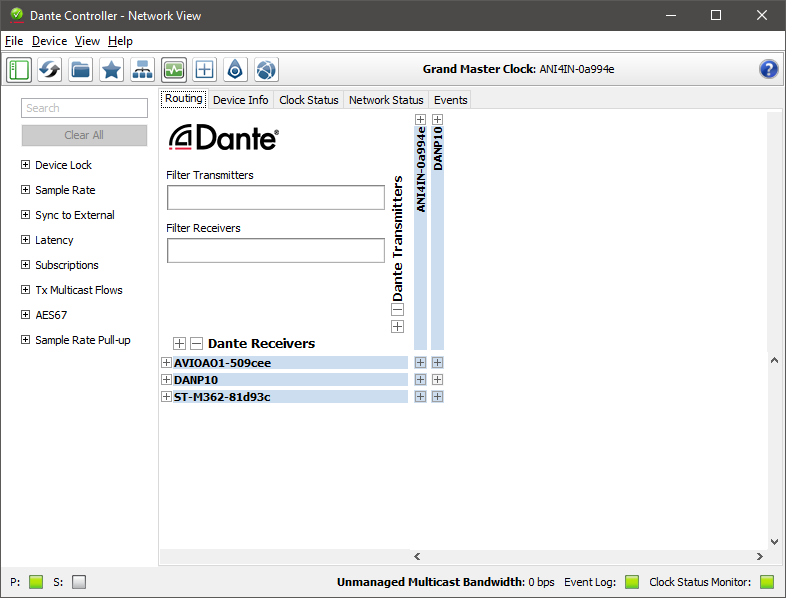
Task: Expand the Sample Rate Pull-up filter
Action: click(25, 340)
